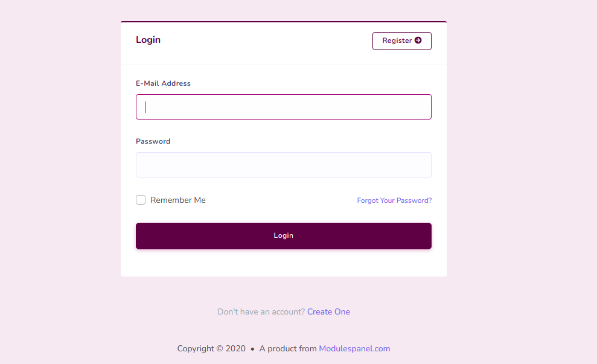Click the Copyright © 2020 footer text

[211, 348]
